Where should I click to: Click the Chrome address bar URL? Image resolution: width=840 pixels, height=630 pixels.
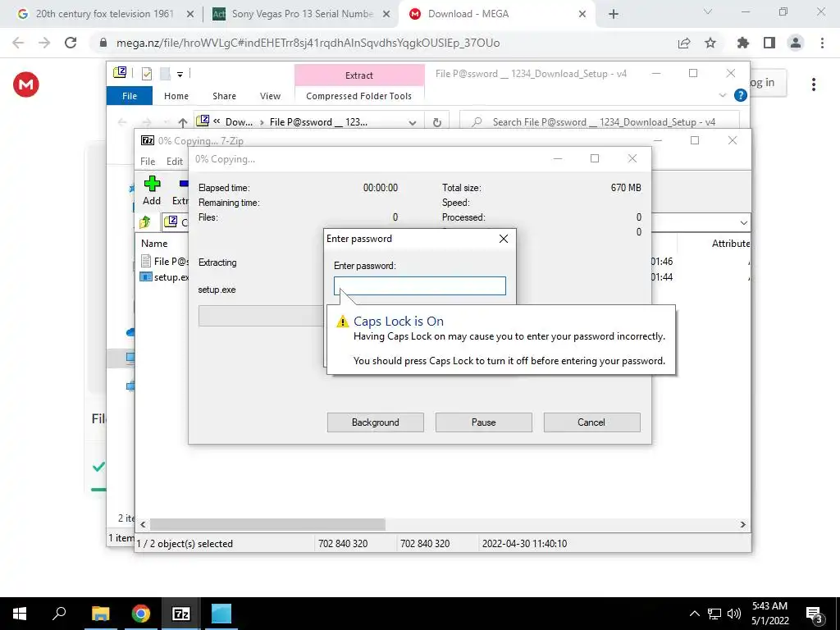tap(308, 43)
